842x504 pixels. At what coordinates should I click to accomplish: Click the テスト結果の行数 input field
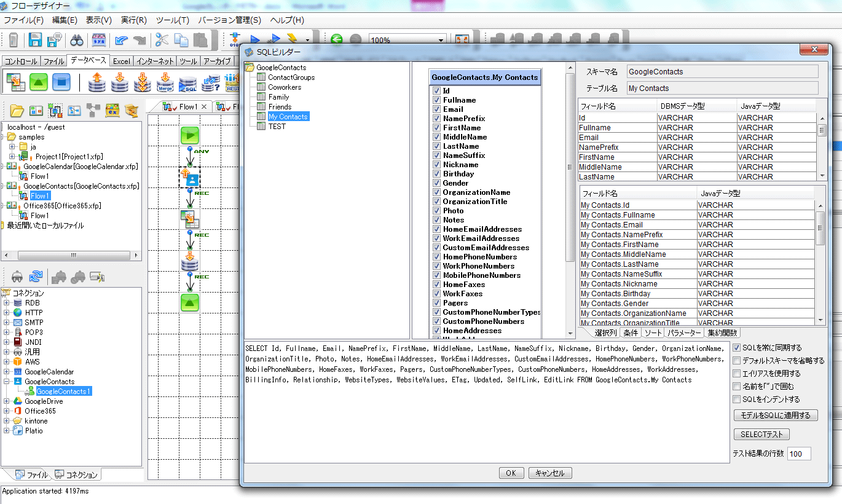[x=799, y=454]
